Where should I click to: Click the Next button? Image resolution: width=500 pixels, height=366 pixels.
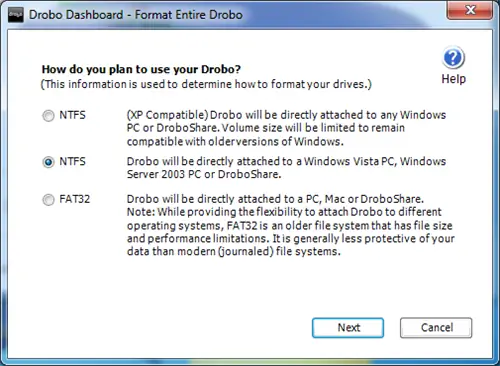348,328
